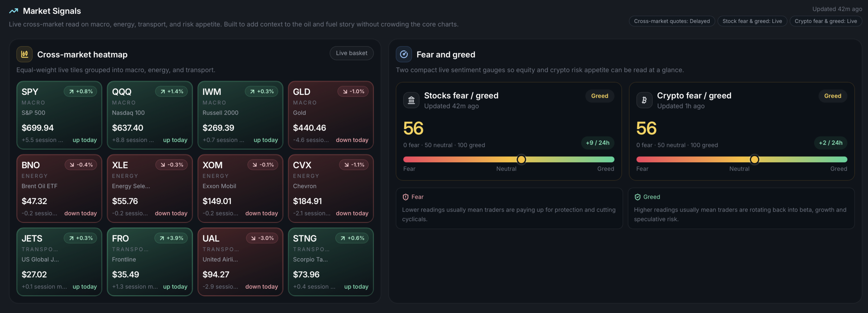Screen dimensions: 868x313
Task: Click the +9 / 24h change badge
Action: pyautogui.click(x=597, y=143)
